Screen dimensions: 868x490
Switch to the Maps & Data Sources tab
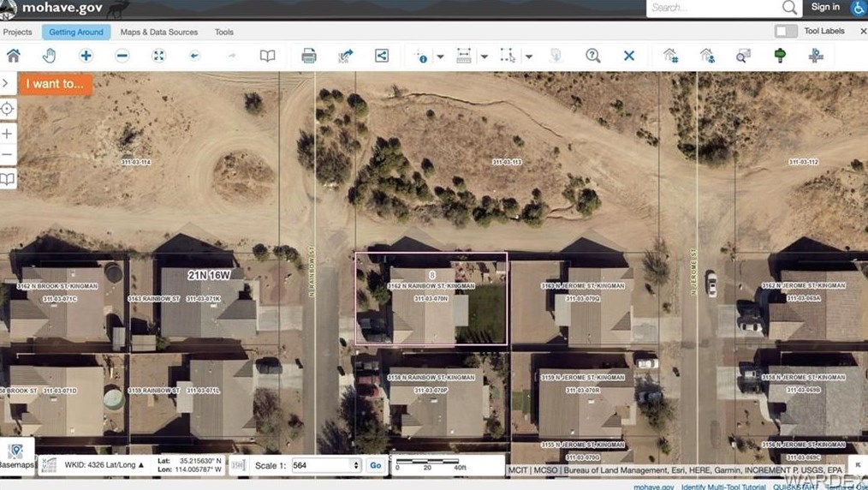point(158,32)
